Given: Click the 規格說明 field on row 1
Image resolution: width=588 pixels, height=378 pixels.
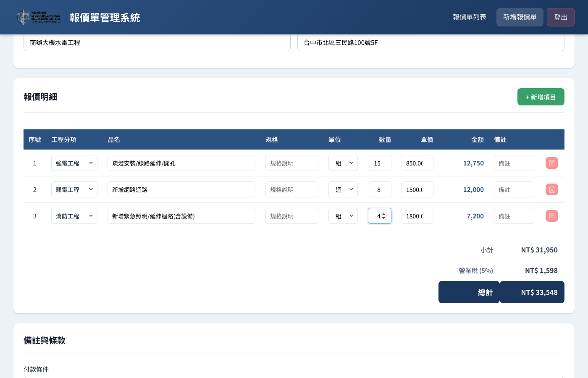Looking at the screenshot, I should pyautogui.click(x=292, y=163).
